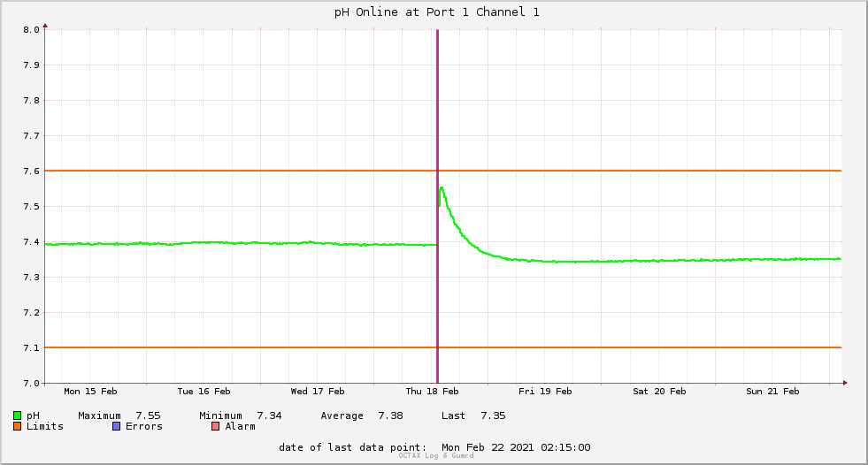Click the 7.7 y-axis label
This screenshot has height=465, width=868.
pyautogui.click(x=32, y=136)
